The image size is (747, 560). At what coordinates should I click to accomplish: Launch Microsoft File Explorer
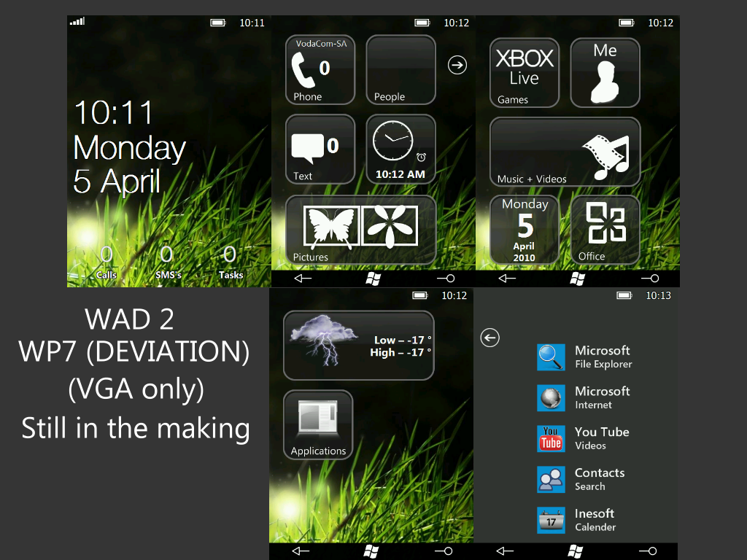coord(584,357)
